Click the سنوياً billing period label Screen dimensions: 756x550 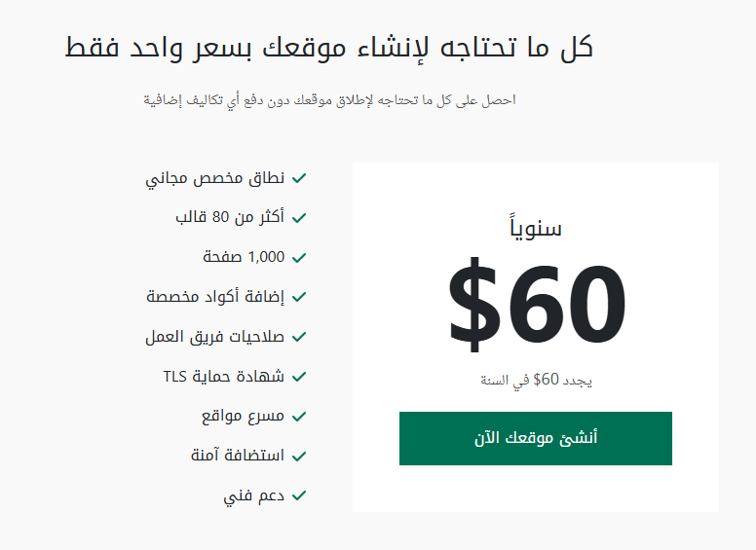coord(535,229)
